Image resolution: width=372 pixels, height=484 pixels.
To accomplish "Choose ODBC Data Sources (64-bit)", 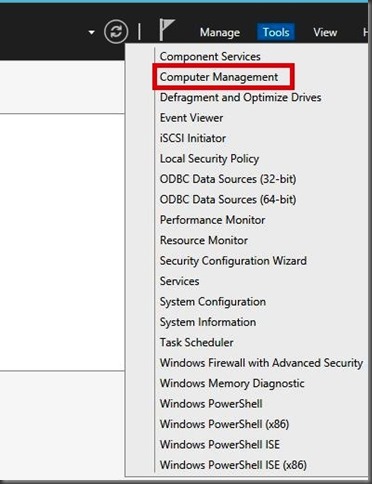I will pyautogui.click(x=228, y=199).
